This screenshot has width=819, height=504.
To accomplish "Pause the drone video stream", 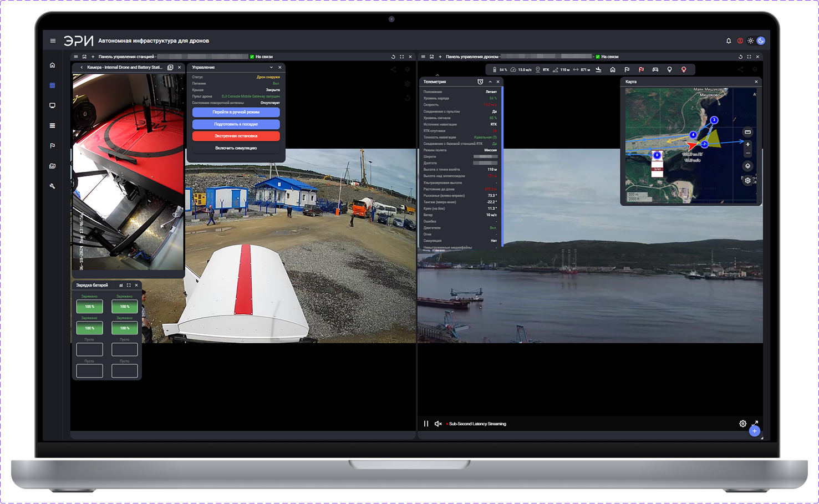I will (426, 424).
